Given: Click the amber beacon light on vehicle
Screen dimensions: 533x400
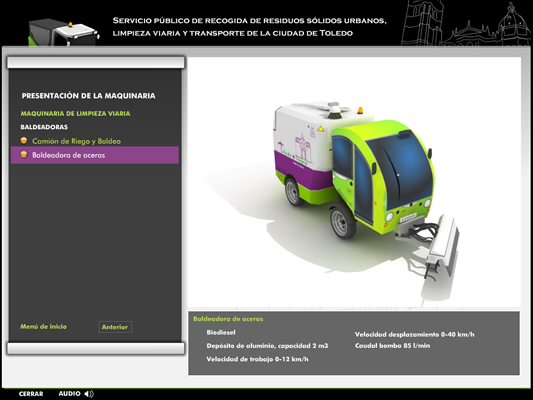Looking at the screenshot, I should [x=360, y=110].
